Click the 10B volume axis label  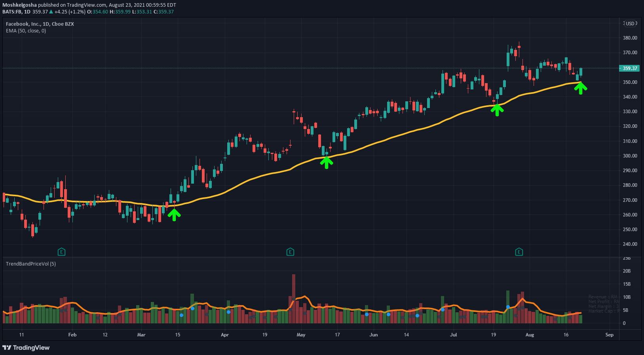[627, 297]
